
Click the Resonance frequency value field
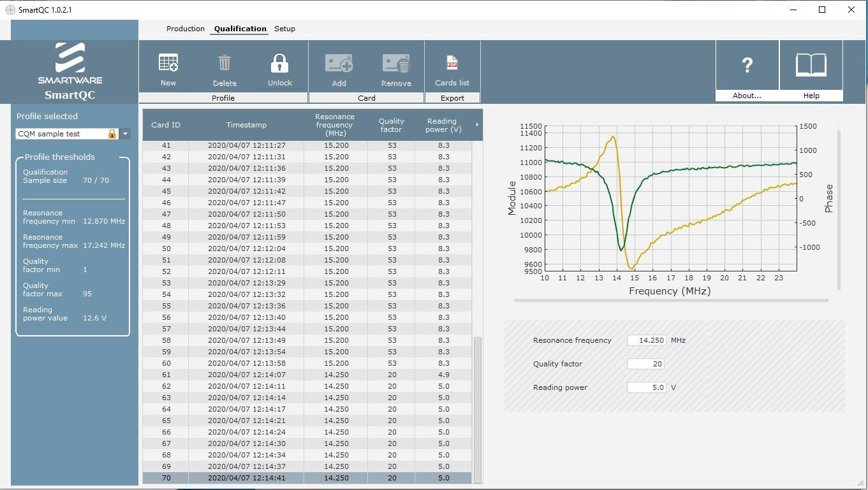tap(646, 340)
